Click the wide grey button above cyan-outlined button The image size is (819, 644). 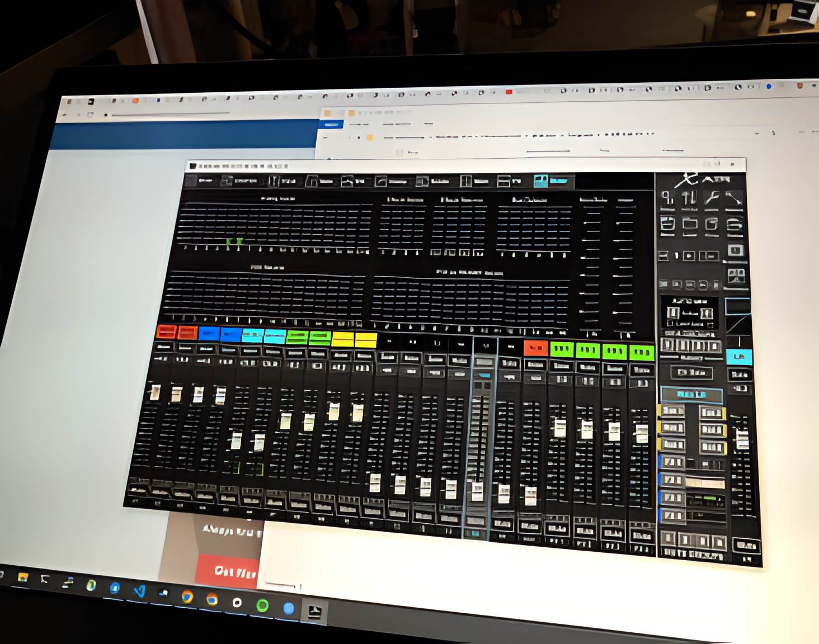(691, 372)
